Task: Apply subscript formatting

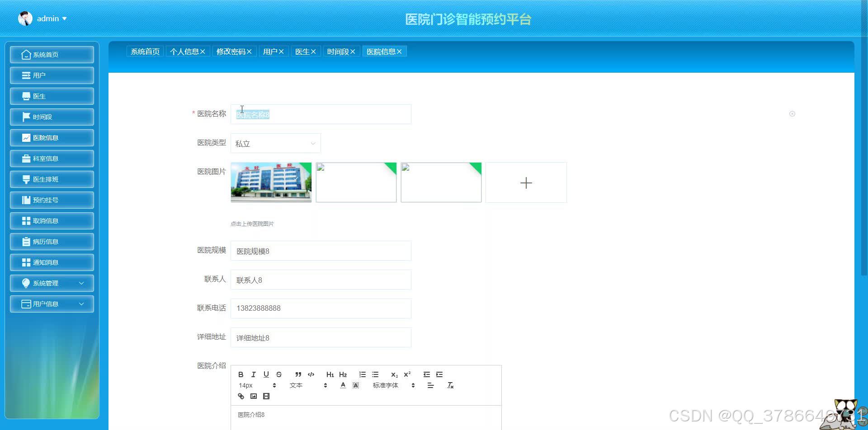Action: (394, 374)
